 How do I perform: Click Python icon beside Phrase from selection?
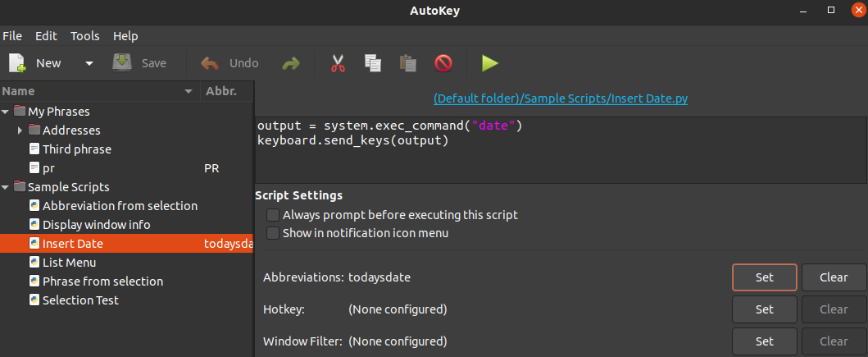click(34, 281)
